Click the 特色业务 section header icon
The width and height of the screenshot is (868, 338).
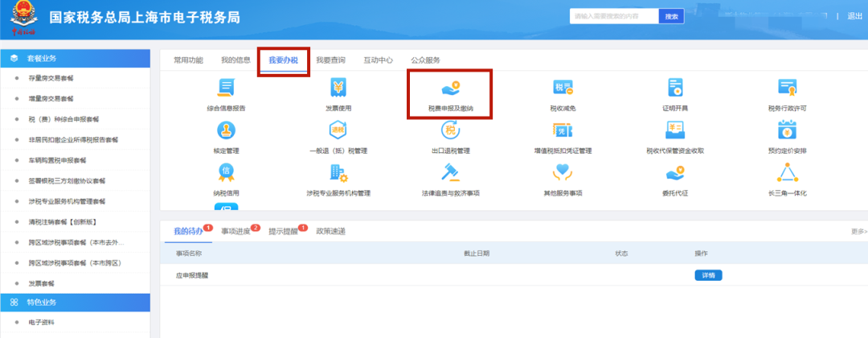pyautogui.click(x=14, y=303)
